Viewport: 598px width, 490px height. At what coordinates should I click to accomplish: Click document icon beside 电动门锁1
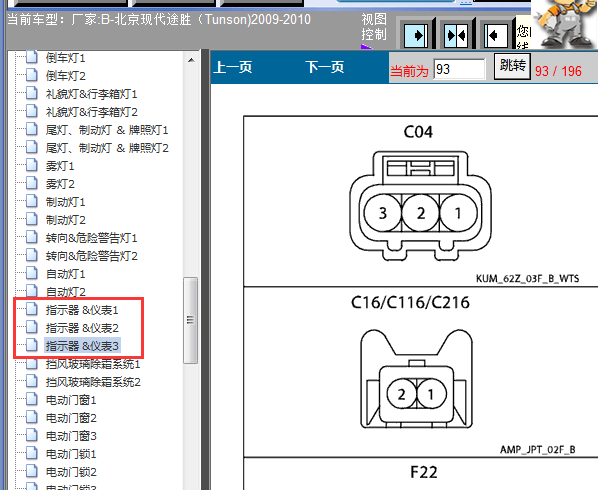click(32, 454)
